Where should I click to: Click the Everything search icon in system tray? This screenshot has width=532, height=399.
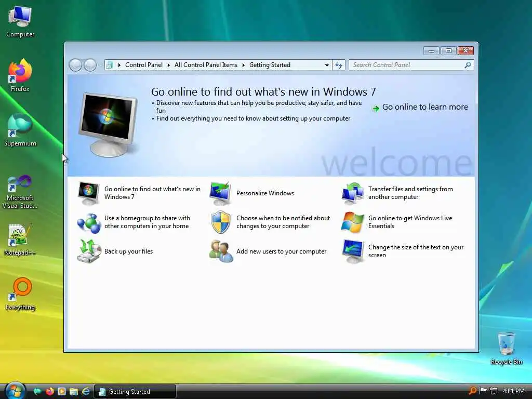pyautogui.click(x=472, y=391)
